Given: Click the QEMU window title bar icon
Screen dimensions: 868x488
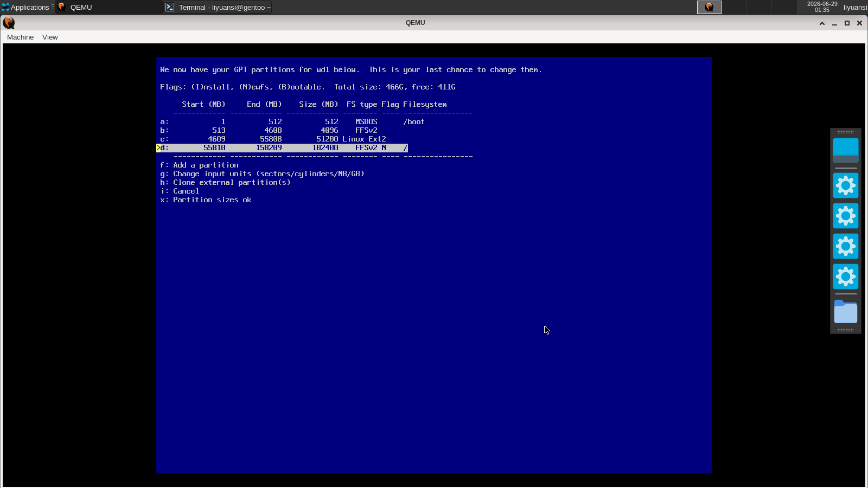Looking at the screenshot, I should [x=9, y=23].
